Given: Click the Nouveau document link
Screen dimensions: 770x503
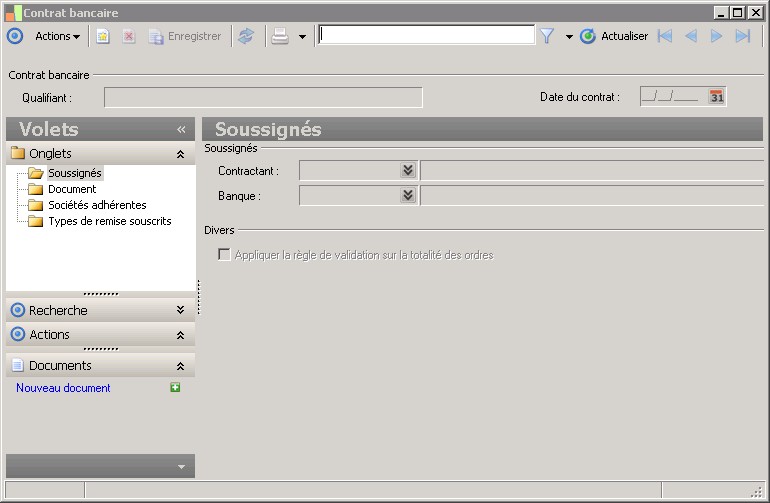Looking at the screenshot, I should [63, 388].
